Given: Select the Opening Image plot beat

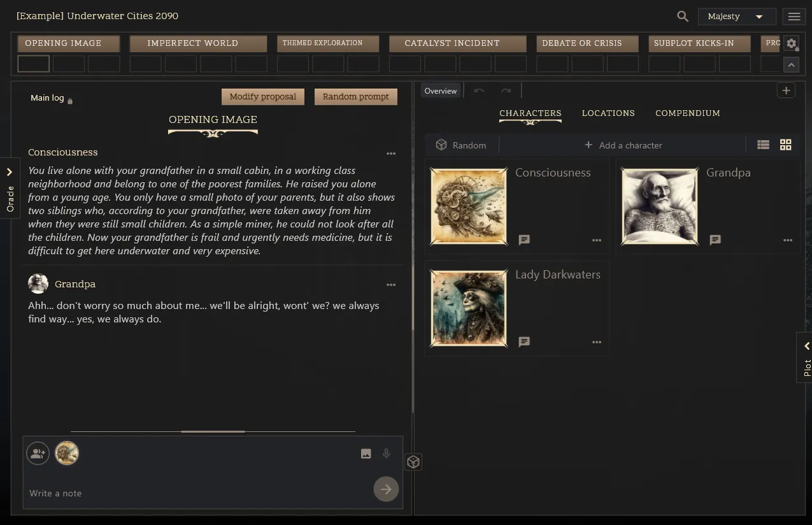Looking at the screenshot, I should (69, 43).
